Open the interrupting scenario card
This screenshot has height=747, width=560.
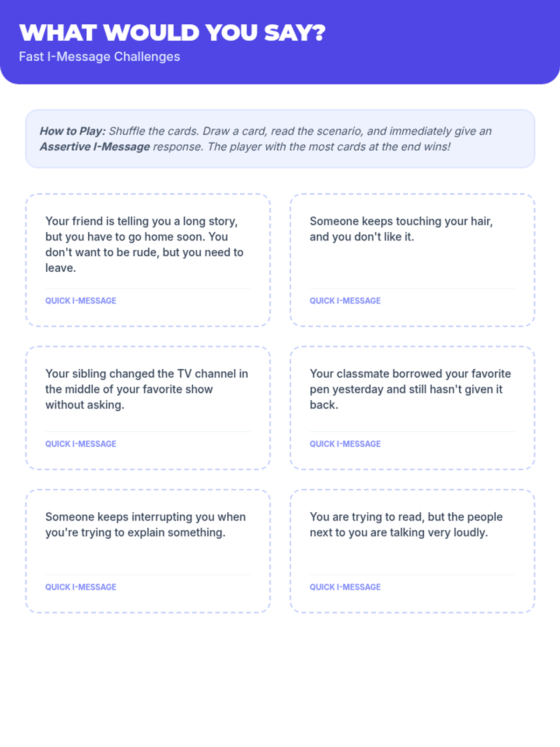pos(148,551)
